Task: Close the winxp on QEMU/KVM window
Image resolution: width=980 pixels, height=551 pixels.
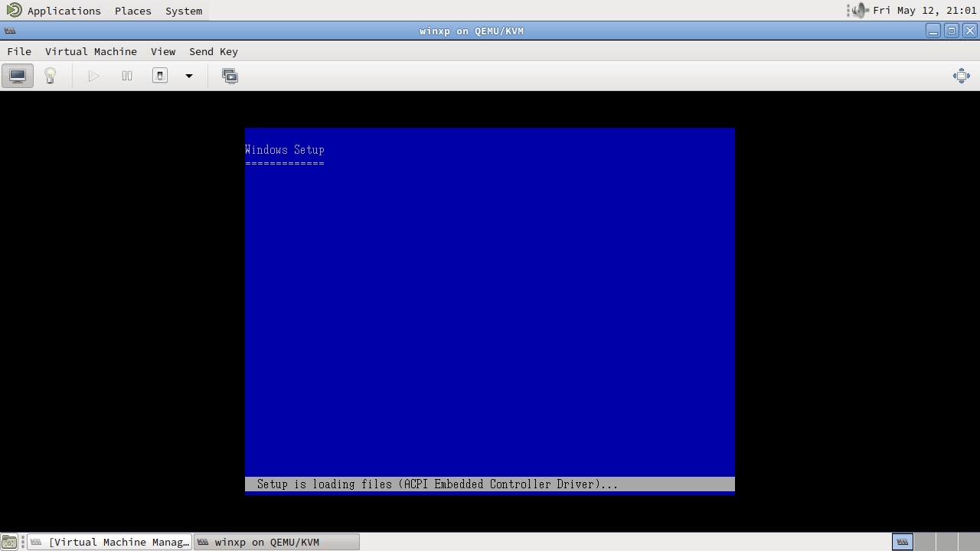Action: click(969, 31)
